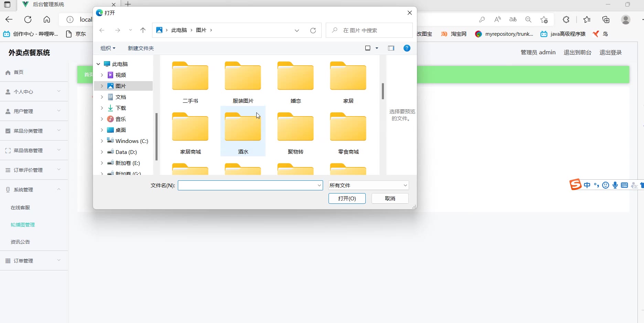Image resolution: width=644 pixels, height=323 pixels.
Task: Refresh the 图片 folder listing
Action: (313, 30)
